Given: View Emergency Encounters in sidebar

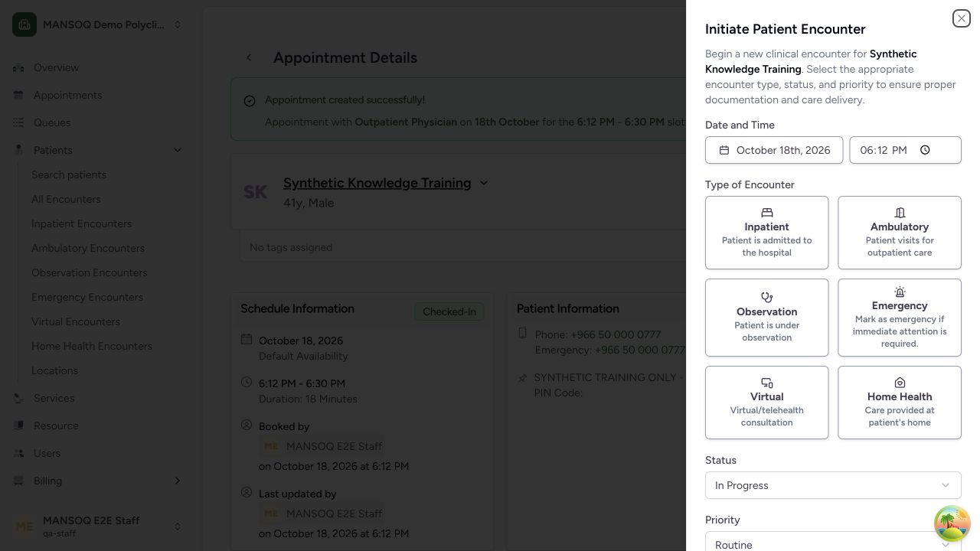Looking at the screenshot, I should pos(87,297).
